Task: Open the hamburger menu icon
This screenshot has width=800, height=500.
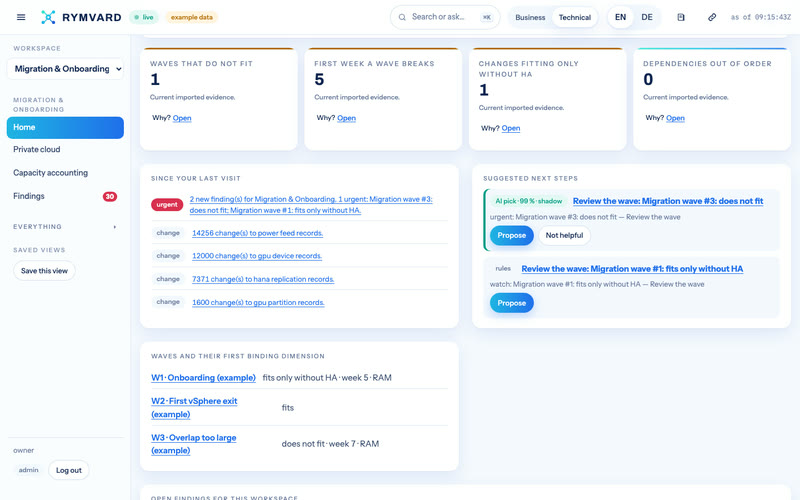Action: pyautogui.click(x=21, y=17)
